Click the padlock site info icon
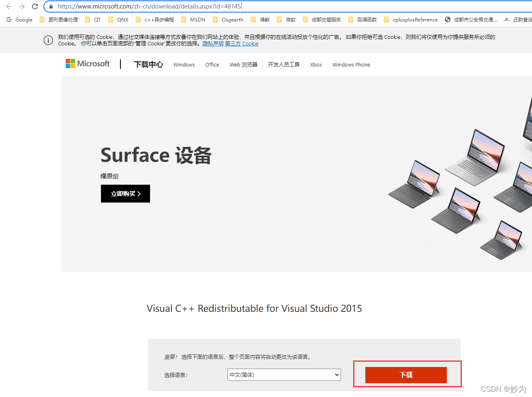 (51, 6)
